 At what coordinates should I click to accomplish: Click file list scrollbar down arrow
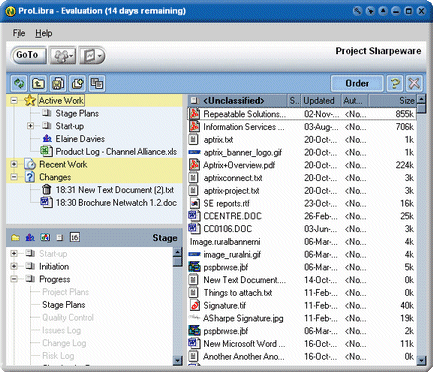tap(421, 360)
